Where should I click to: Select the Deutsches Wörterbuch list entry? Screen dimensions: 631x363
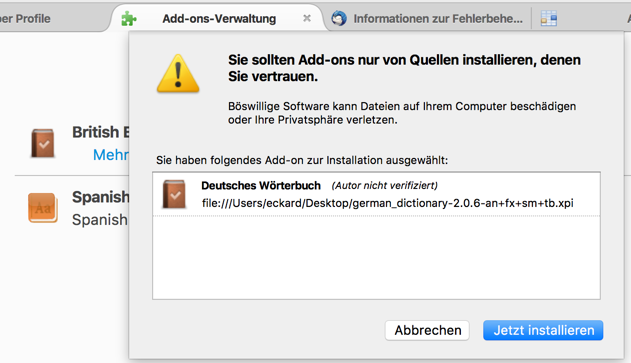[376, 194]
